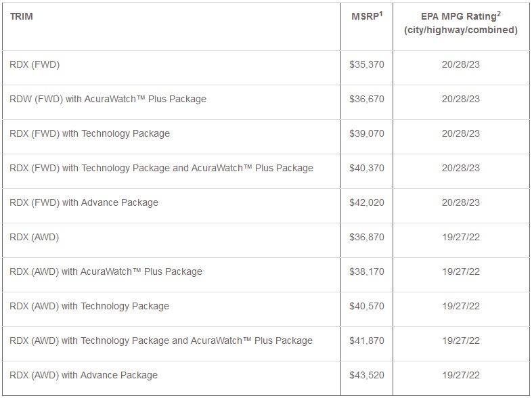Click the $36,670 MSRP value
Image resolution: width=532 pixels, height=398 pixels.
click(x=366, y=99)
